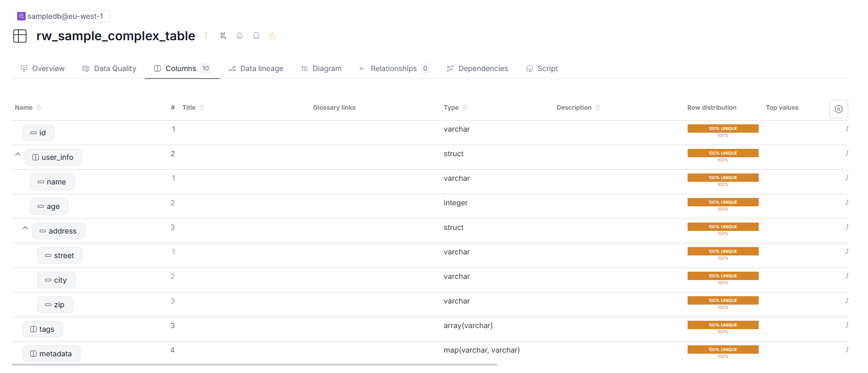Collapse the address struct row
This screenshot has height=373, width=868.
(25, 228)
